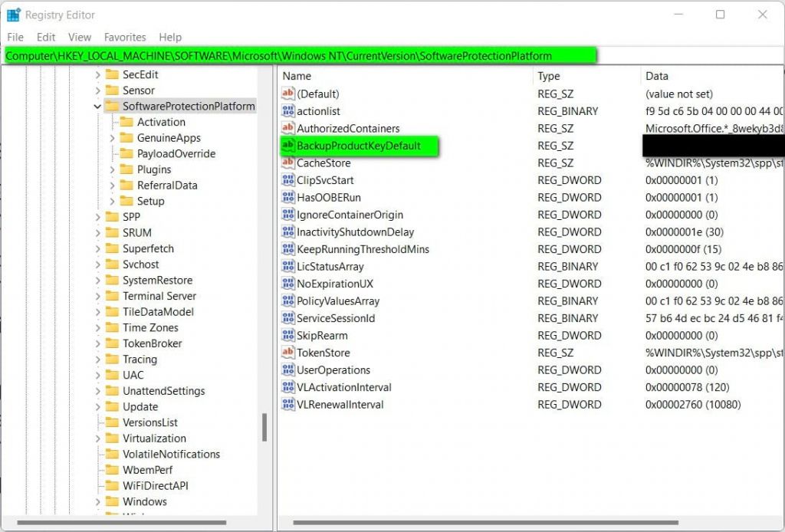Click the string icon beside TokenStore
The height and width of the screenshot is (532, 785).
coord(288,353)
